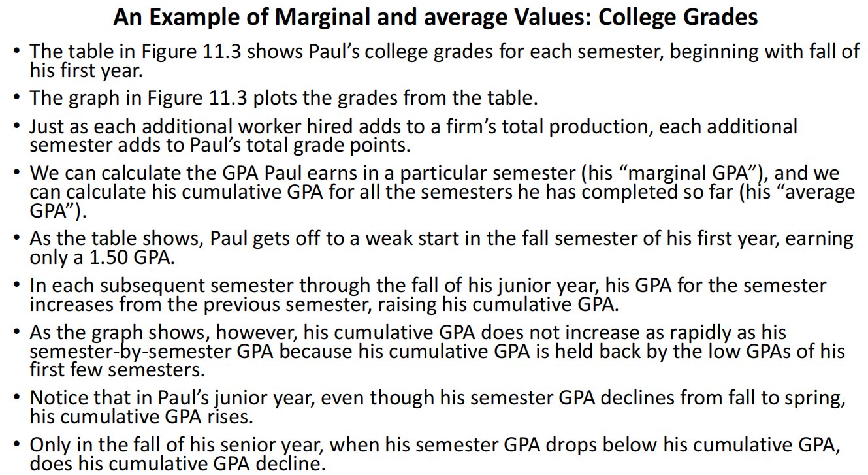Click the bullet starting "The table in Figure 11.3"
This screenshot has height=475, width=868.
[444, 52]
